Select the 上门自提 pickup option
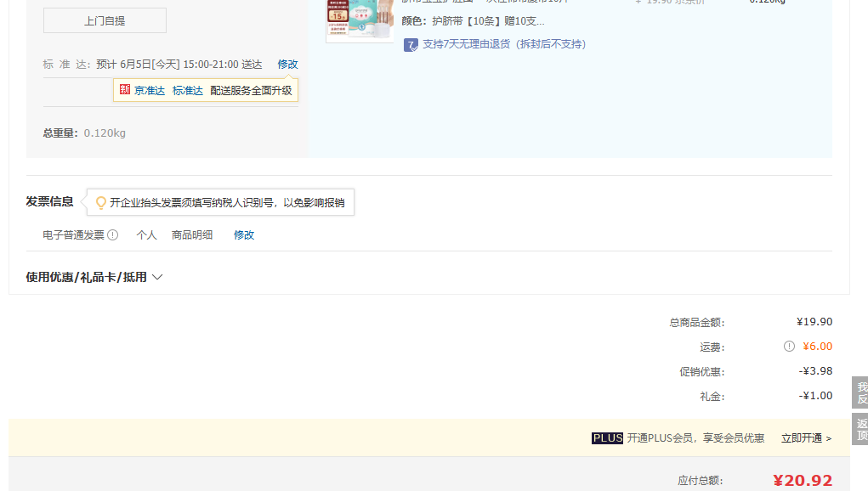868x491 pixels. 105,20
